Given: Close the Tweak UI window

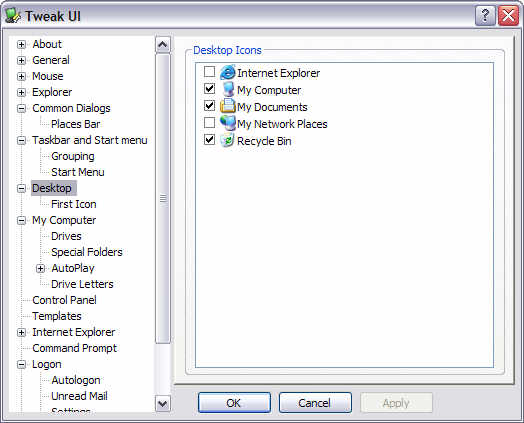Looking at the screenshot, I should pos(509,16).
